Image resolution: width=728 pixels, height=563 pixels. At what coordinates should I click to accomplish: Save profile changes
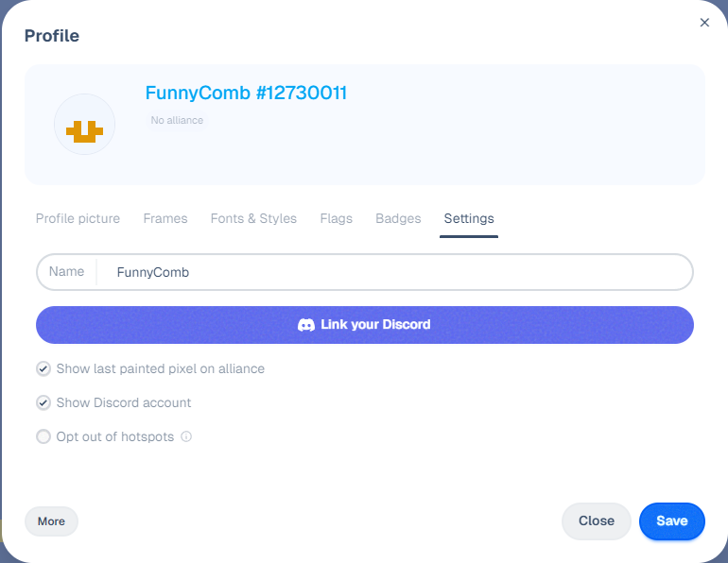[x=672, y=520]
